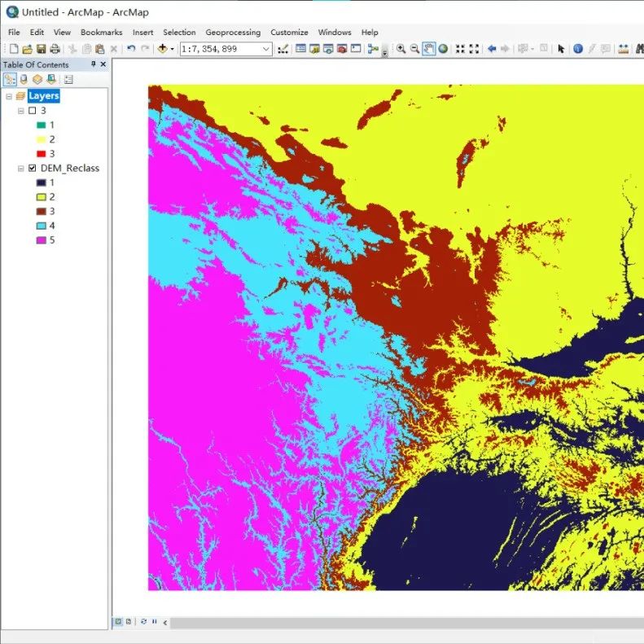Collapse the Layers data frame

(x=9, y=96)
